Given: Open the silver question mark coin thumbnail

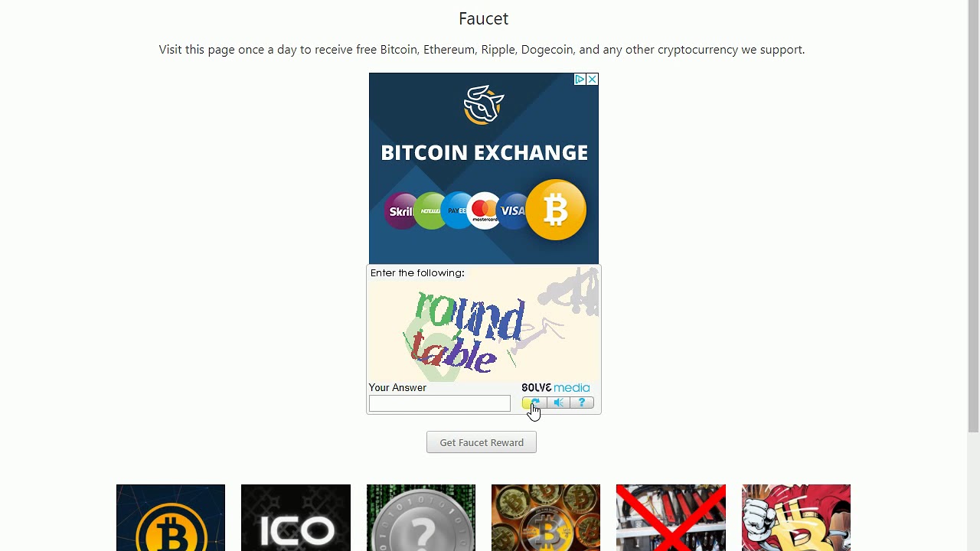Looking at the screenshot, I should point(421,517).
